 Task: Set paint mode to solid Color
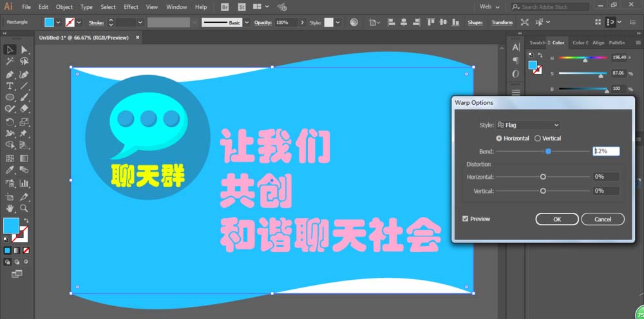[7, 250]
